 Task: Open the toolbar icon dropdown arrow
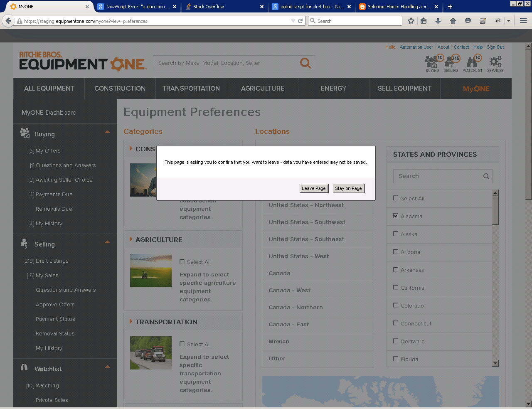508,21
